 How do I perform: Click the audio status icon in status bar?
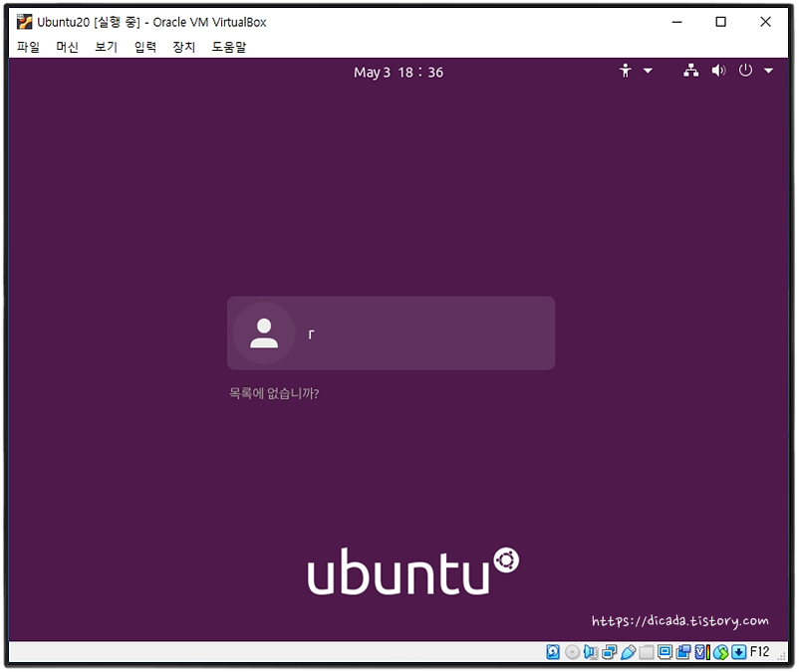pyautogui.click(x=591, y=652)
